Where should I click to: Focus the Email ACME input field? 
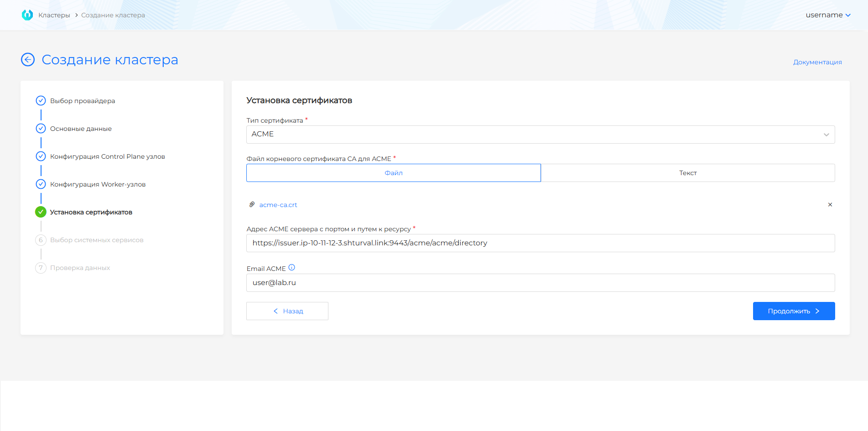[540, 283]
